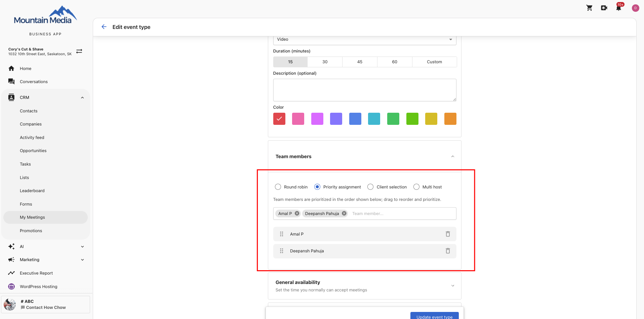
Task: Choose Custom duration
Action: (434, 62)
